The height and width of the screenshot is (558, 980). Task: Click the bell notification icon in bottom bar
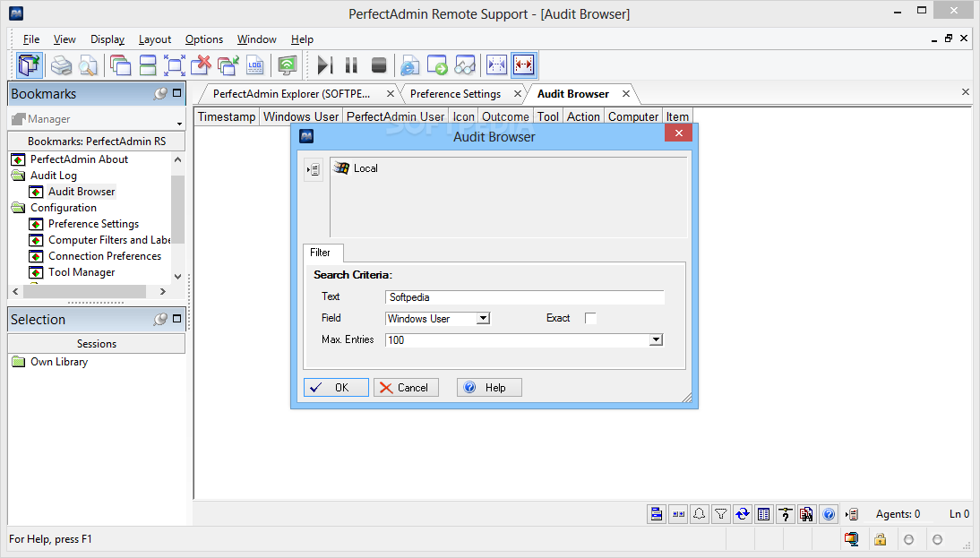coord(700,514)
